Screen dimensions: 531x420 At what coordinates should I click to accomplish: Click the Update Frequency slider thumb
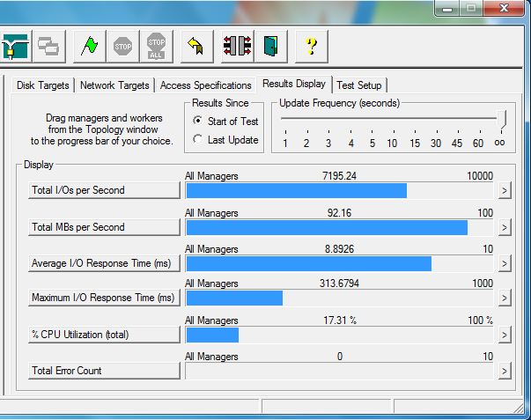pos(502,119)
